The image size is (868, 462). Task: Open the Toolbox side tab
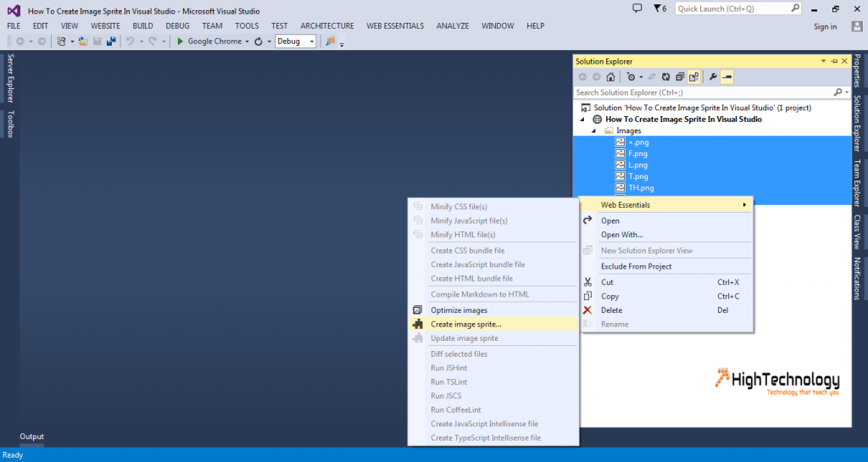tap(10, 124)
